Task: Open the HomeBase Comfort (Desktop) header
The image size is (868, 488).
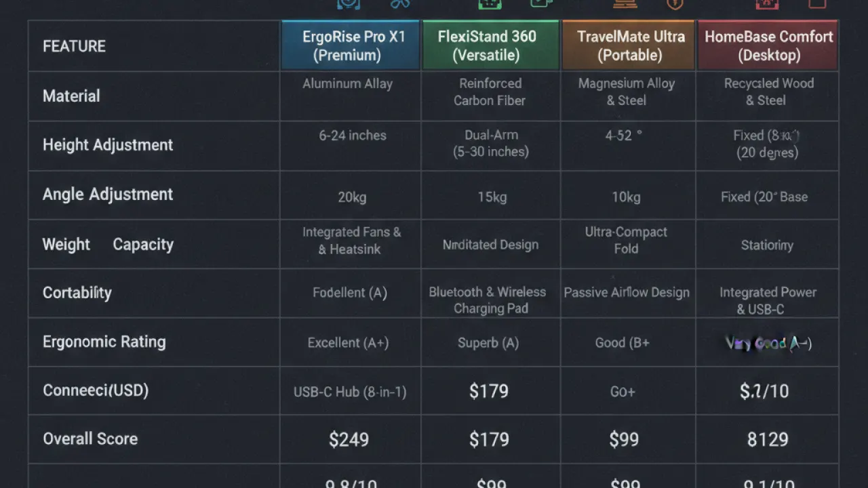Action: tap(768, 45)
